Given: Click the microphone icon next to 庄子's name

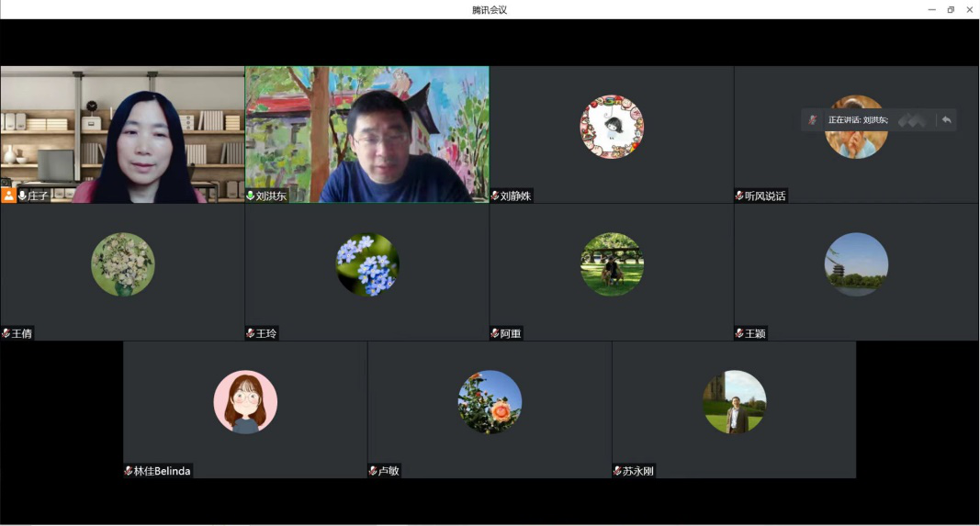Looking at the screenshot, I should [22, 196].
